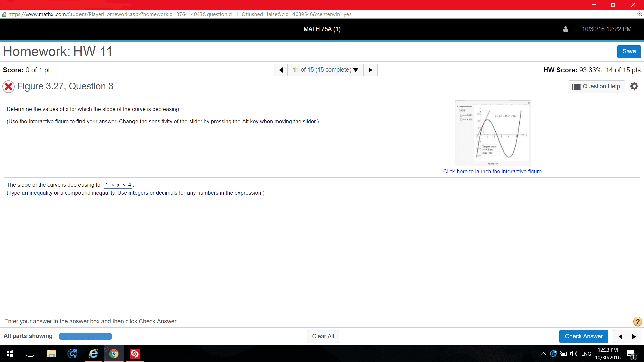
Task: Click the figure graph thumbnail
Action: (493, 133)
